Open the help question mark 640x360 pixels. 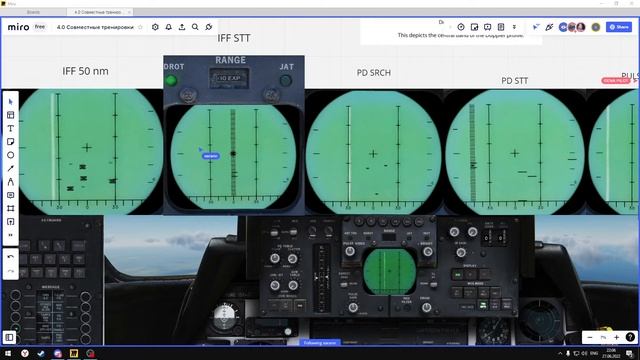630,337
